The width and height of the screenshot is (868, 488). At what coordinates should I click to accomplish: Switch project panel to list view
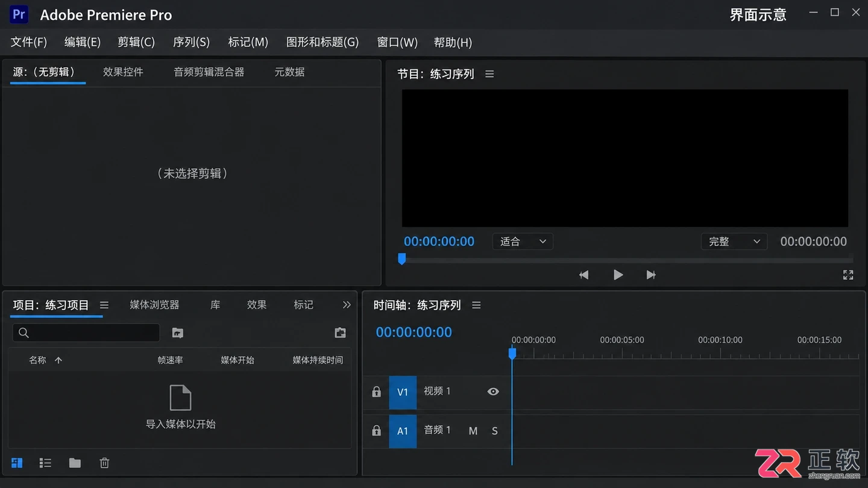[x=45, y=463]
